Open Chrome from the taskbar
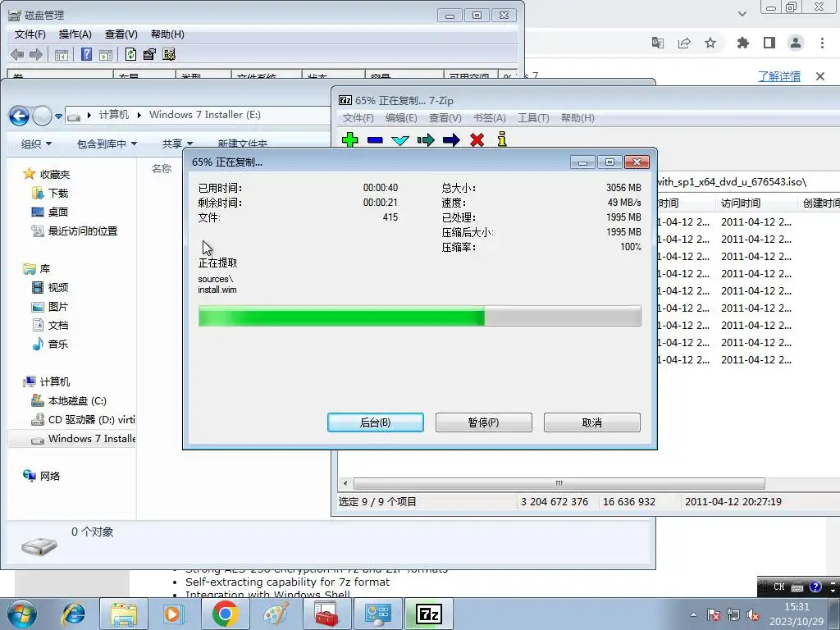840x630 pixels. click(x=225, y=614)
